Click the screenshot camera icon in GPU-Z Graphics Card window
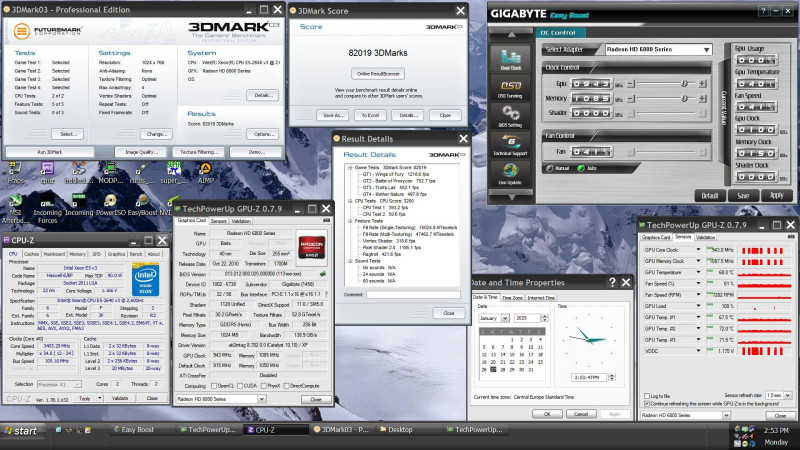This screenshot has width=800, height=450. pos(326,220)
